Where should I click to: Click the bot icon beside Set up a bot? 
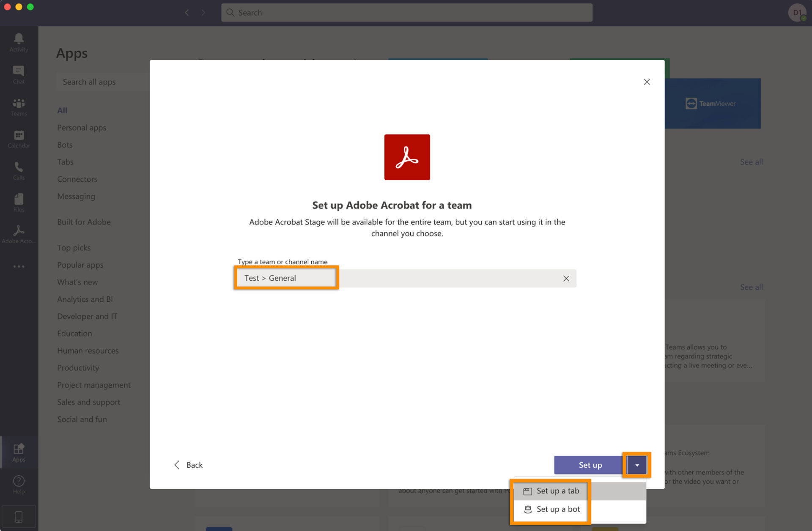coord(528,509)
